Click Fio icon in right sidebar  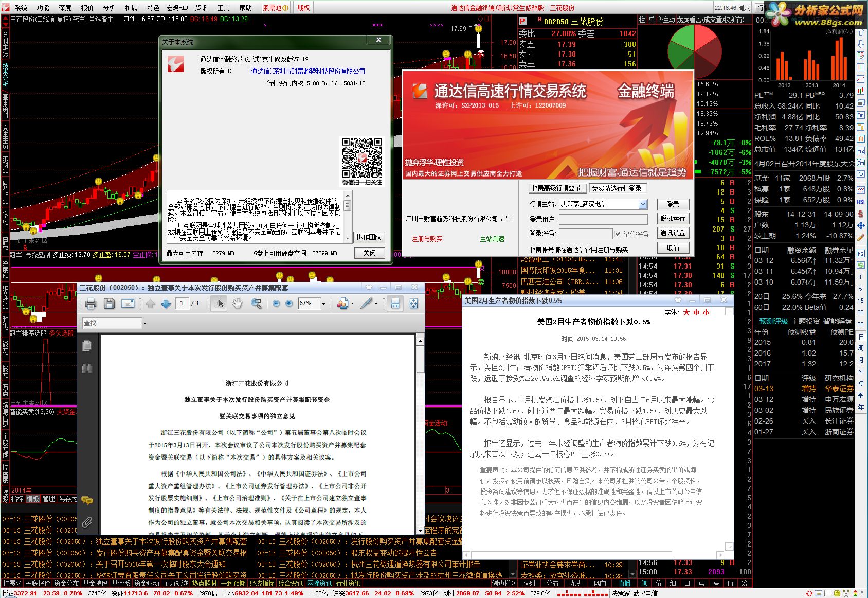[x=861, y=115]
